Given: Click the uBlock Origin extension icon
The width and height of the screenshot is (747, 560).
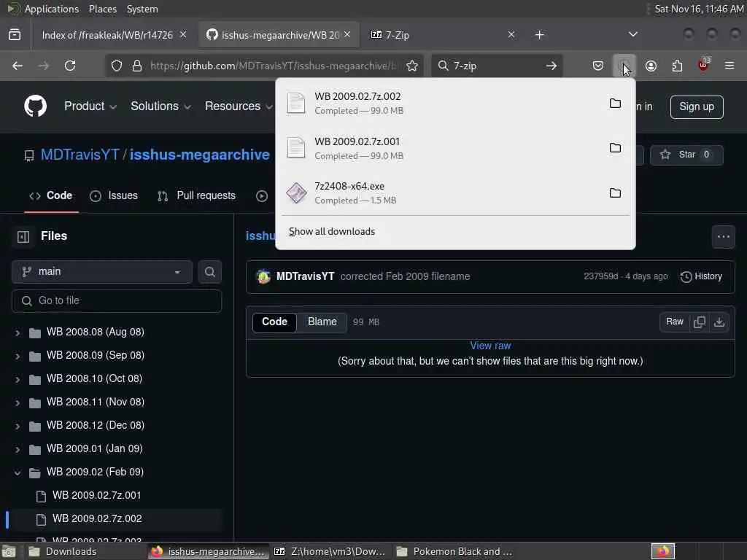Looking at the screenshot, I should pos(703,65).
